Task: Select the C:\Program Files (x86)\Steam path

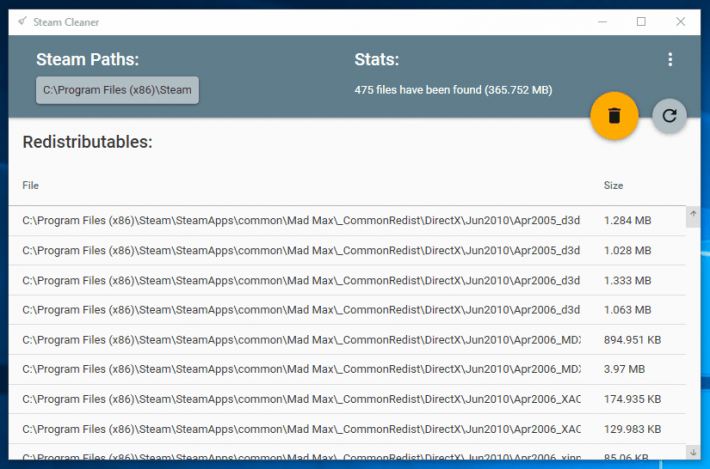Action: tap(117, 90)
